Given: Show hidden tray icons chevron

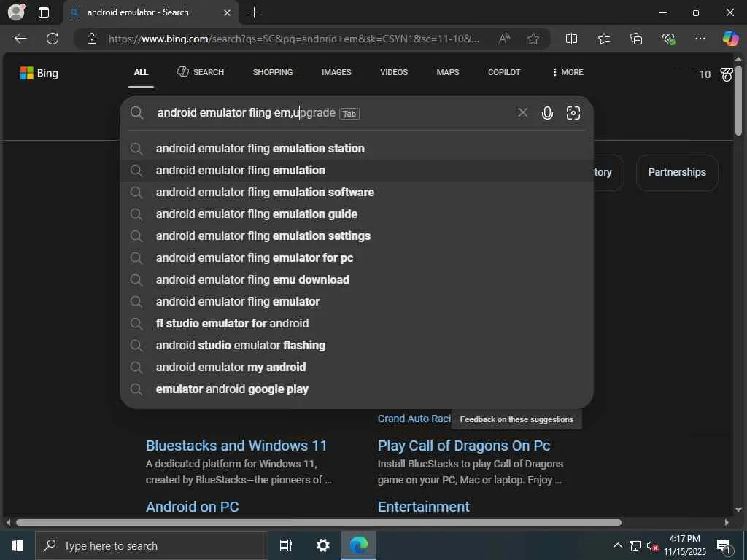Looking at the screenshot, I should (617, 545).
